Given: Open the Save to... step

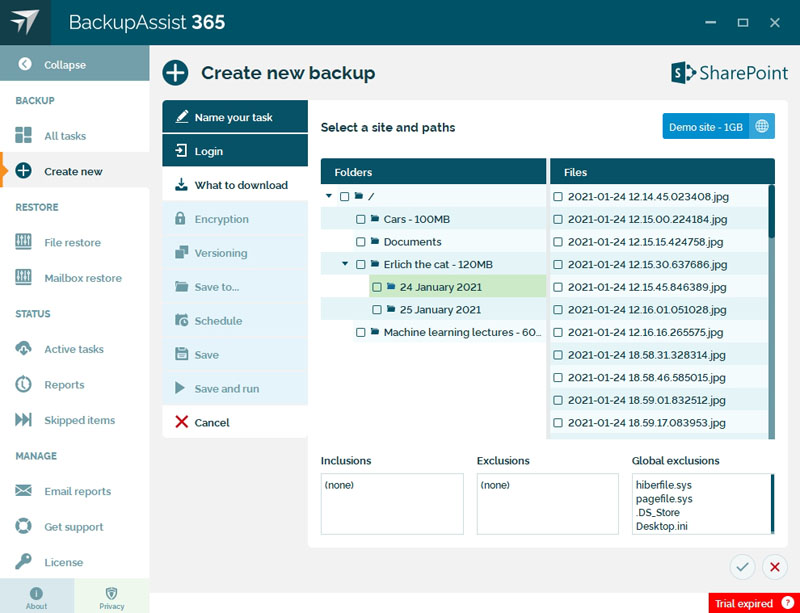Looking at the screenshot, I should click(x=235, y=287).
